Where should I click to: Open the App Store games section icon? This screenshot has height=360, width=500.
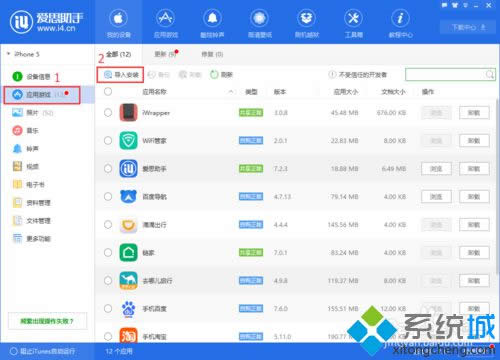[x=166, y=18]
